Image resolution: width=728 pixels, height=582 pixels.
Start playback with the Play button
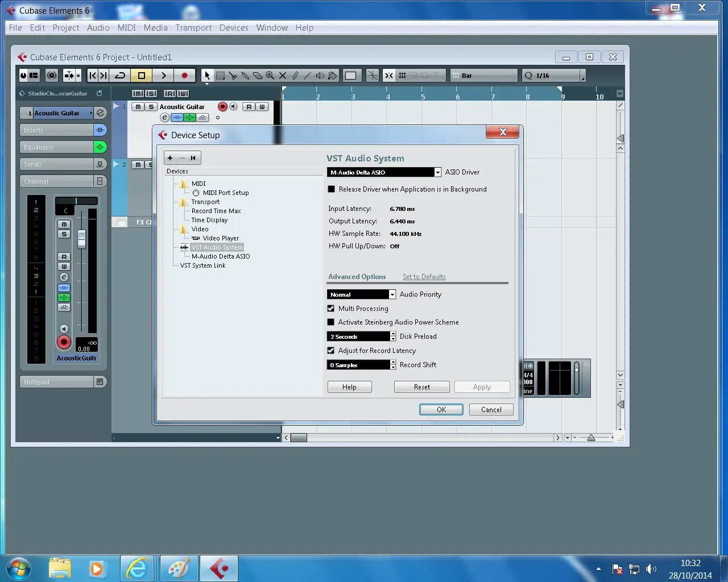coord(163,75)
